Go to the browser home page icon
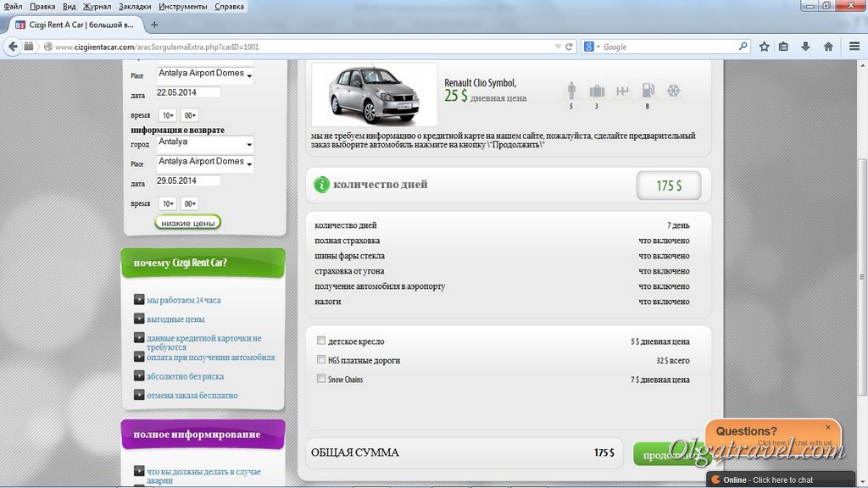Image resolution: width=868 pixels, height=488 pixels. 828,47
